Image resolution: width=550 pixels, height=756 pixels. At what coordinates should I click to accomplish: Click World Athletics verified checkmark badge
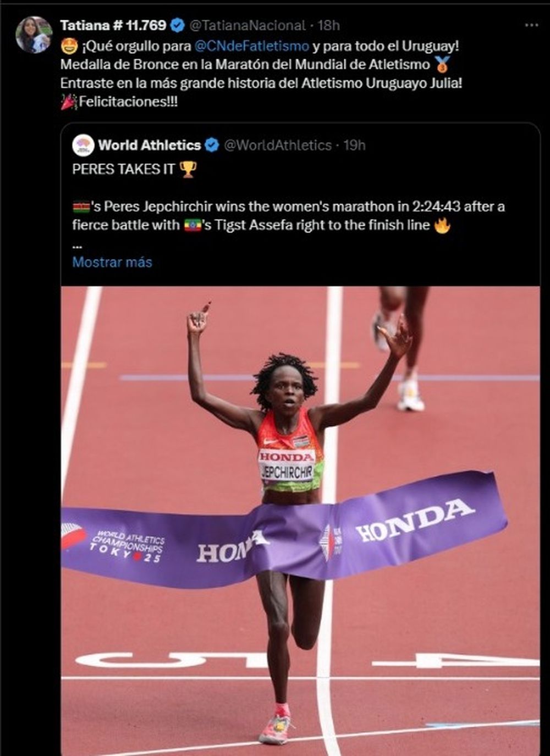(x=212, y=145)
